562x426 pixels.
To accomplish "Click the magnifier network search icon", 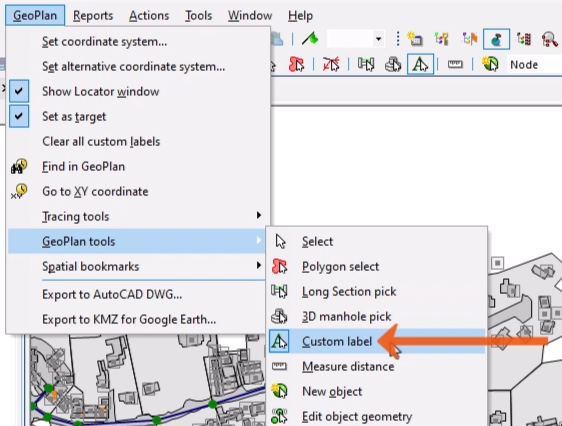I will (x=550, y=39).
